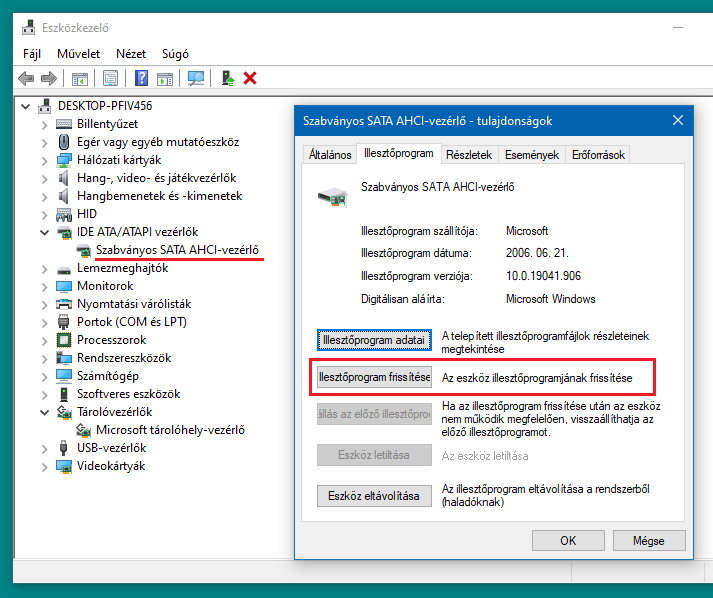Collapse the DESKTOP-PFIV456 root node
Viewport: 713px width, 598px height.
coord(25,106)
